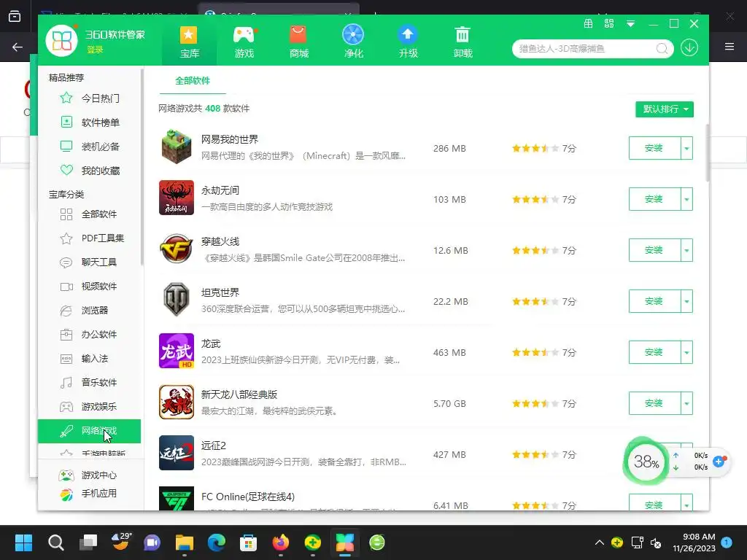Open File Explorer from taskbar
The height and width of the screenshot is (560, 747).
click(x=184, y=542)
